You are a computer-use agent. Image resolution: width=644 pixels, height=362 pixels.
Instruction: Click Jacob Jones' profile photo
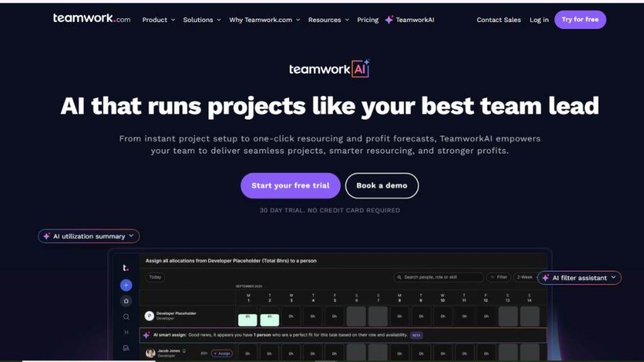point(150,353)
